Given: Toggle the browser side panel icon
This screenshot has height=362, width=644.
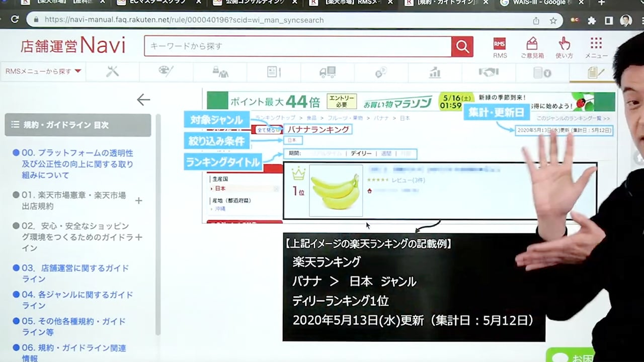Looking at the screenshot, I should point(609,21).
